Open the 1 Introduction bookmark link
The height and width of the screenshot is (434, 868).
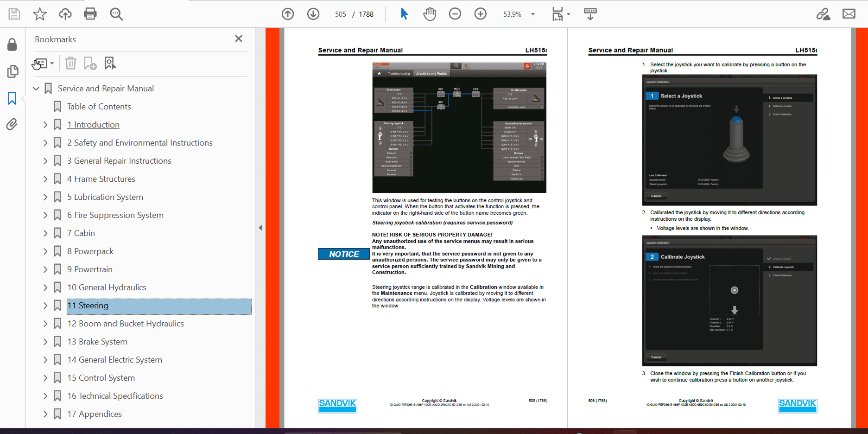click(x=93, y=125)
